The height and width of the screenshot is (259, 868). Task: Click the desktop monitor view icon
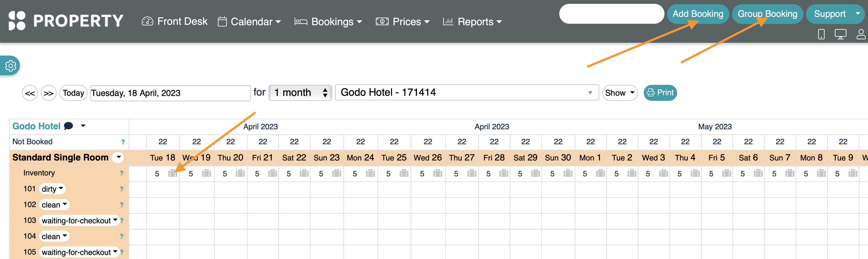840,34
